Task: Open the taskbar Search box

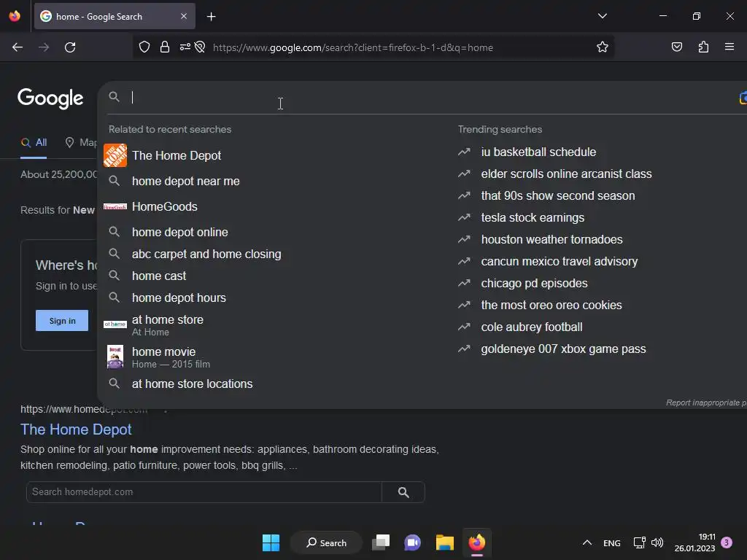Action: [326, 542]
